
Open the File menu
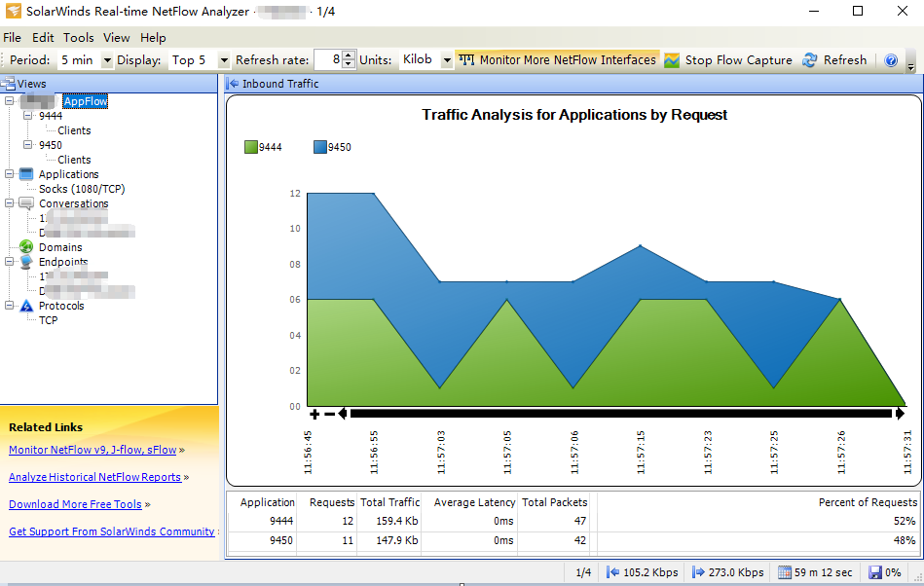pyautogui.click(x=12, y=38)
